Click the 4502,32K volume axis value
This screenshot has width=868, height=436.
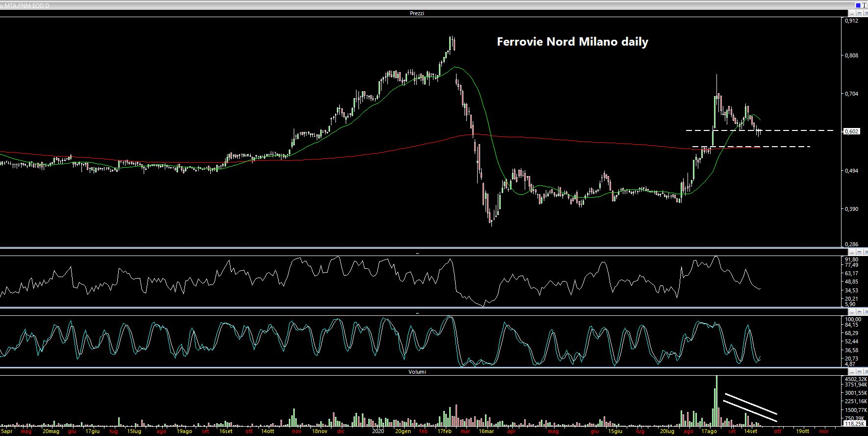point(855,379)
